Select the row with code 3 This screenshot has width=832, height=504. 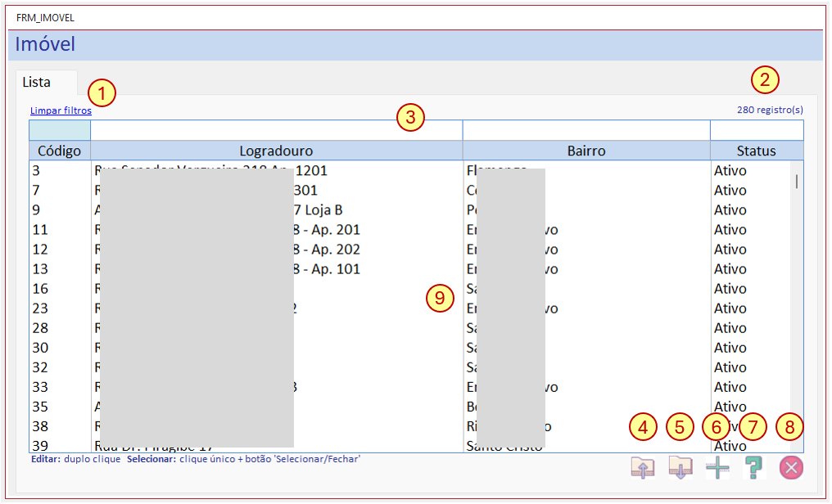[409, 171]
